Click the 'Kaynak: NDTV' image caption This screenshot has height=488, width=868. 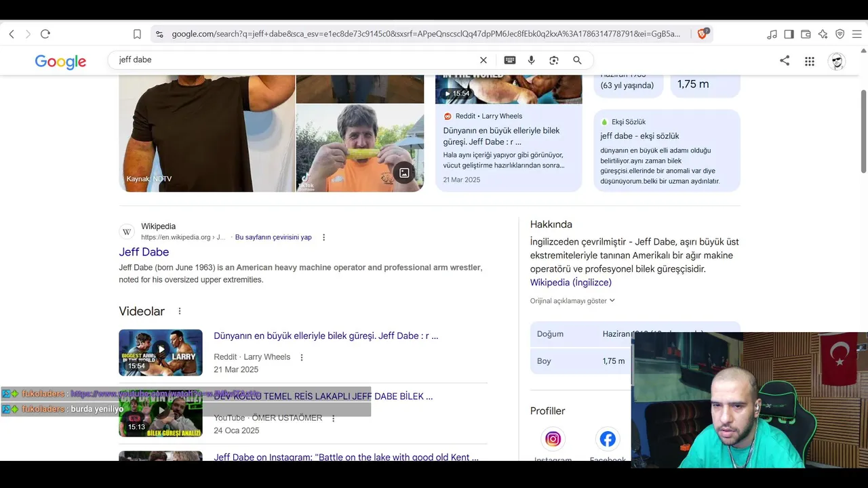[149, 179]
